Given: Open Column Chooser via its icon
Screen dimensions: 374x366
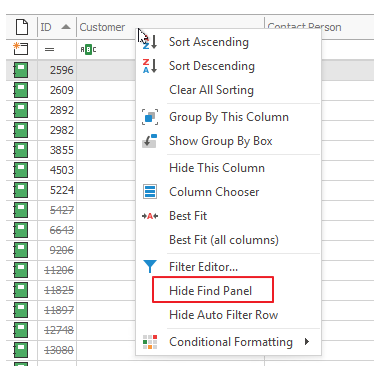Looking at the screenshot, I should (x=150, y=192).
